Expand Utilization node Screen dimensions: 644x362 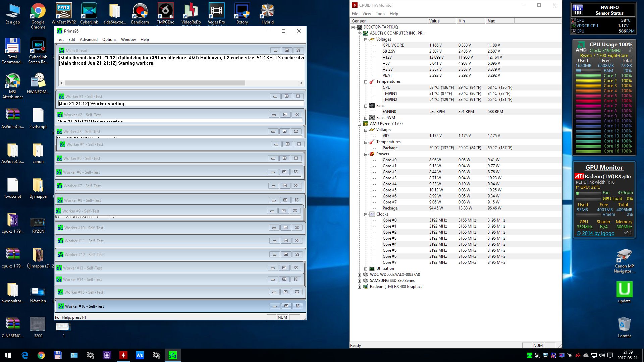pos(366,268)
